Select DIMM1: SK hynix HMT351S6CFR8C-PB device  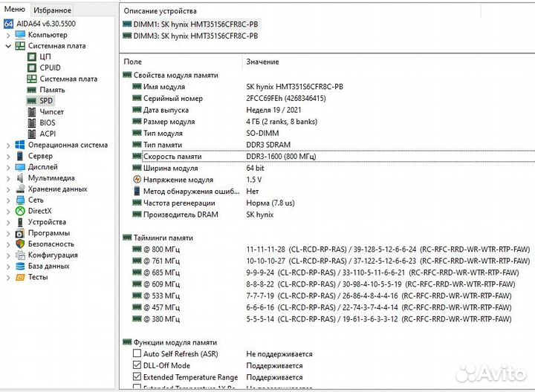click(x=190, y=24)
